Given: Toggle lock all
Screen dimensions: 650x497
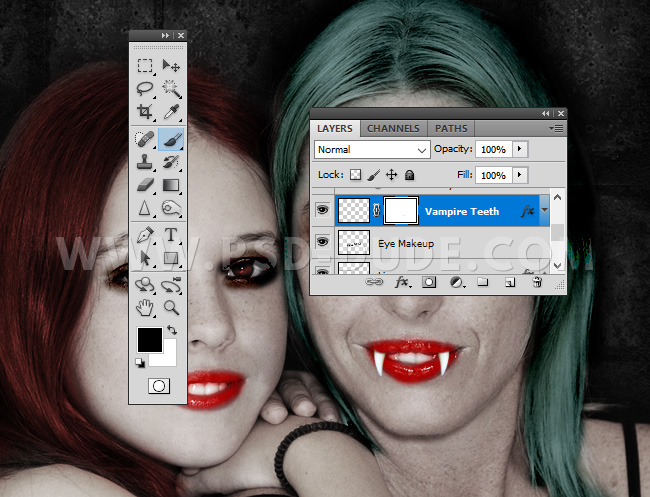Looking at the screenshot, I should pyautogui.click(x=410, y=175).
